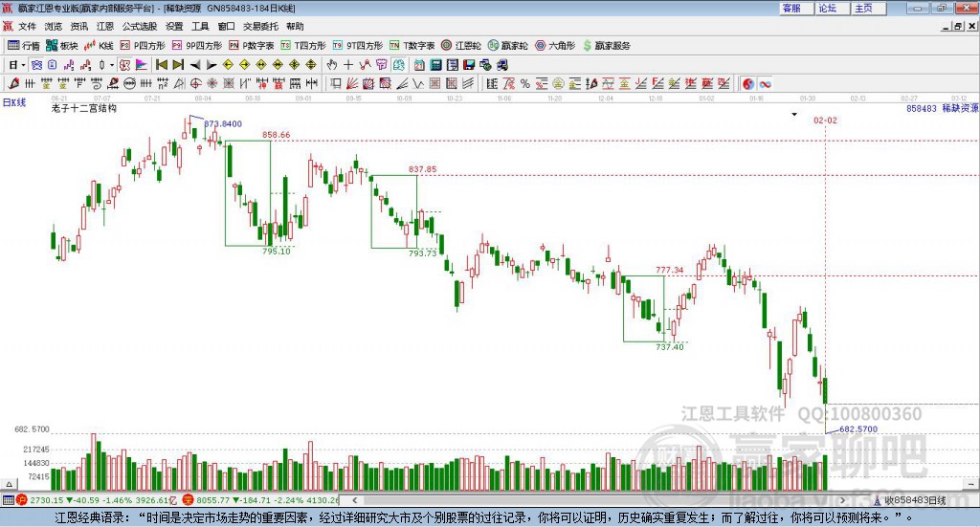Click the status bar grid icon
Image resolution: width=980 pixels, height=527 pixels.
click(x=8, y=500)
